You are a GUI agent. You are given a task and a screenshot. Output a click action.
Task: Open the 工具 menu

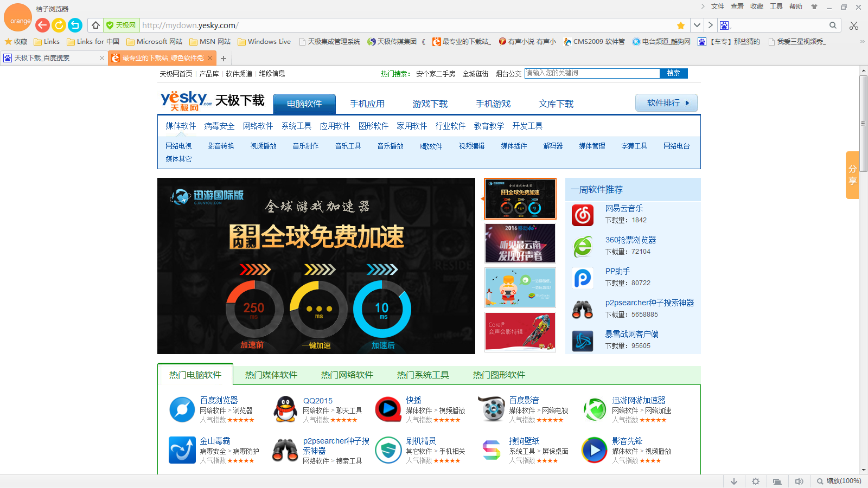776,7
